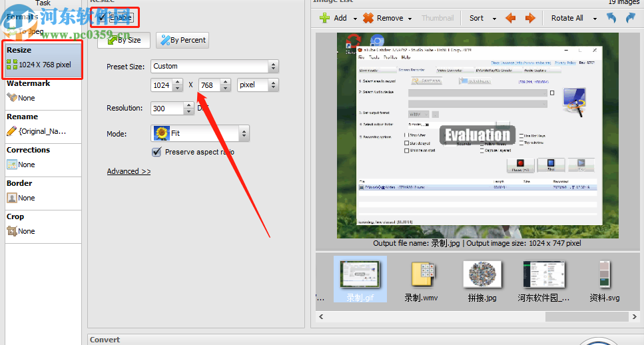Click the Rotate All button
Screen dimensions: 644x345
click(x=567, y=18)
